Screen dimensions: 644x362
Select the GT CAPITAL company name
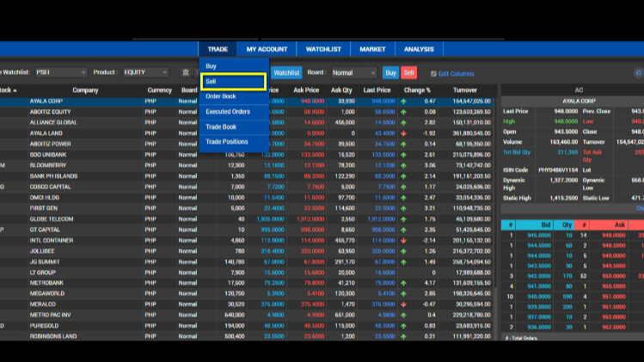click(45, 230)
